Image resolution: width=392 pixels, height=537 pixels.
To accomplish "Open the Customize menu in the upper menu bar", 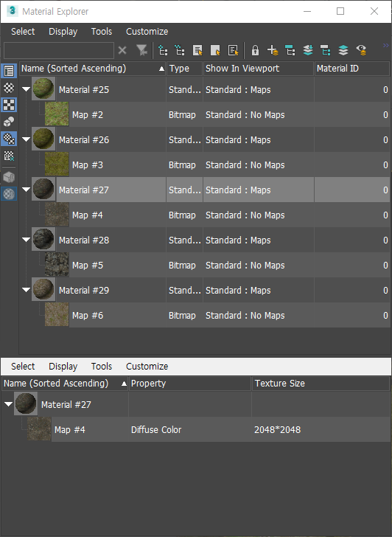I will [x=147, y=32].
